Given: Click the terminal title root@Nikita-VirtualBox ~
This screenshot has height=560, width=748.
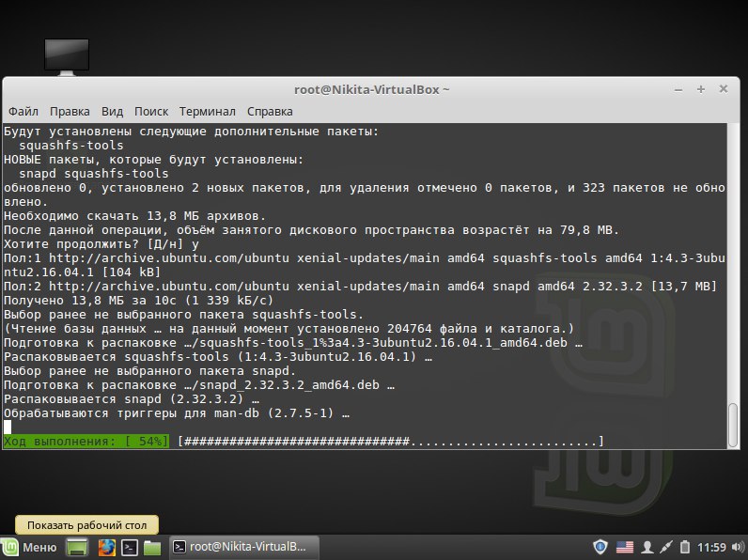Looking at the screenshot, I should pos(371,89).
